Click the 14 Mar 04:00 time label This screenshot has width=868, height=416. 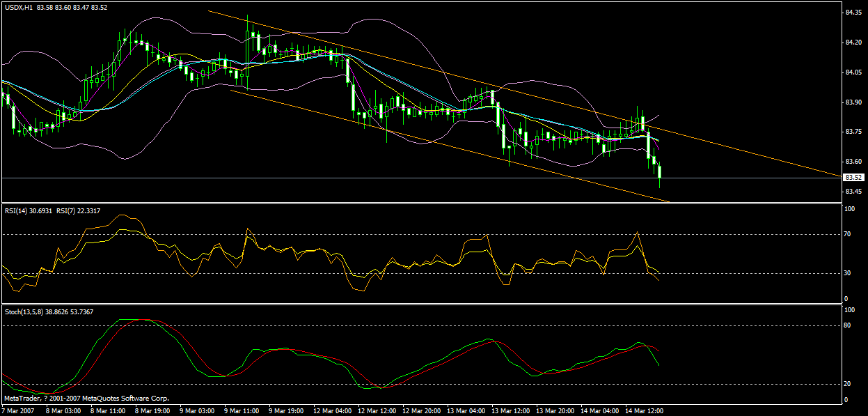pos(600,411)
